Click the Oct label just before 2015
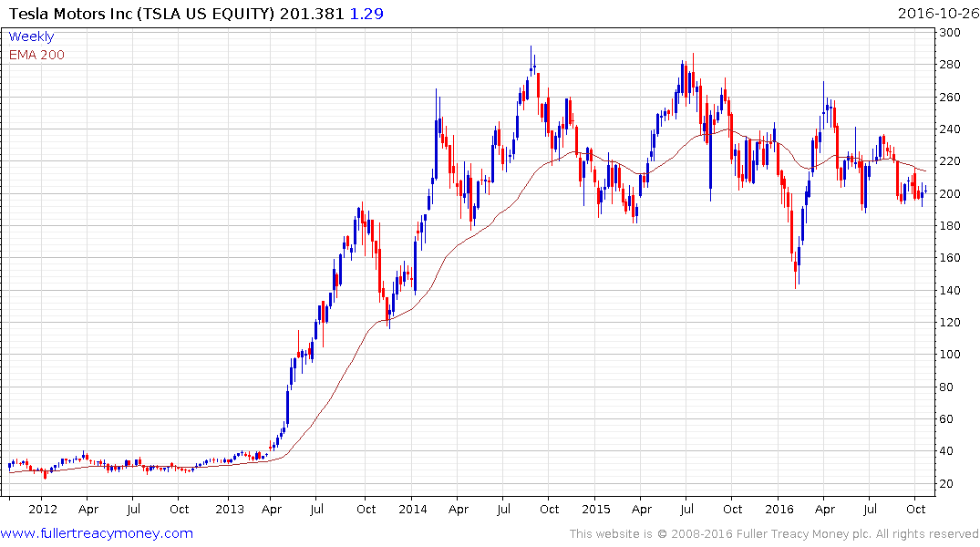 coord(549,509)
